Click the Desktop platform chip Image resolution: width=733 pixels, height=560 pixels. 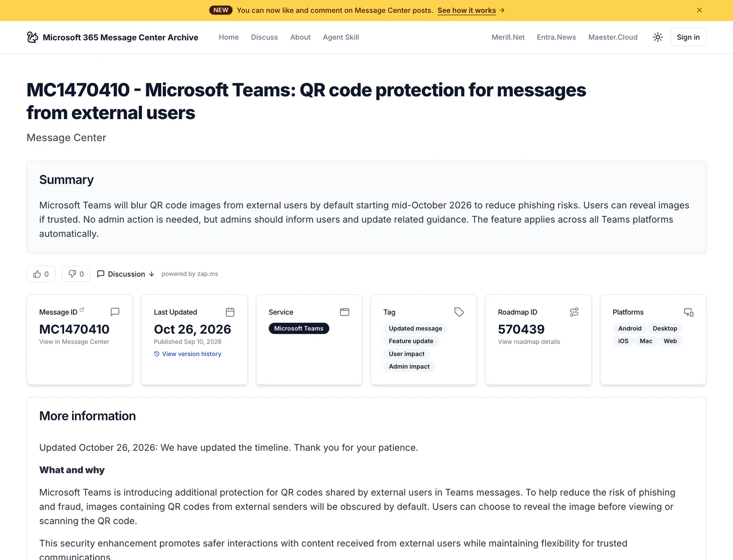[665, 329]
